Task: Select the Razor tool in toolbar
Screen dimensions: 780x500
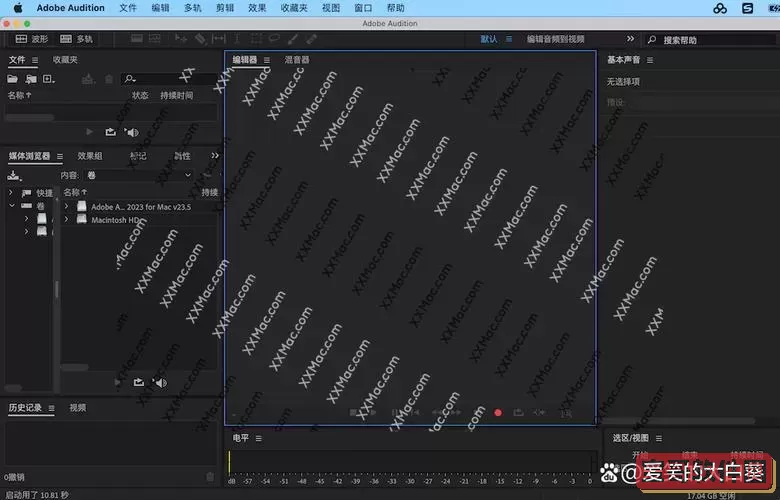Action: (x=200, y=39)
